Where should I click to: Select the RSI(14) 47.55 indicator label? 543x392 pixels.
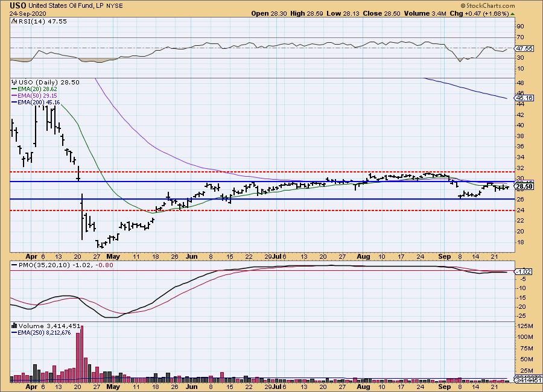42,22
